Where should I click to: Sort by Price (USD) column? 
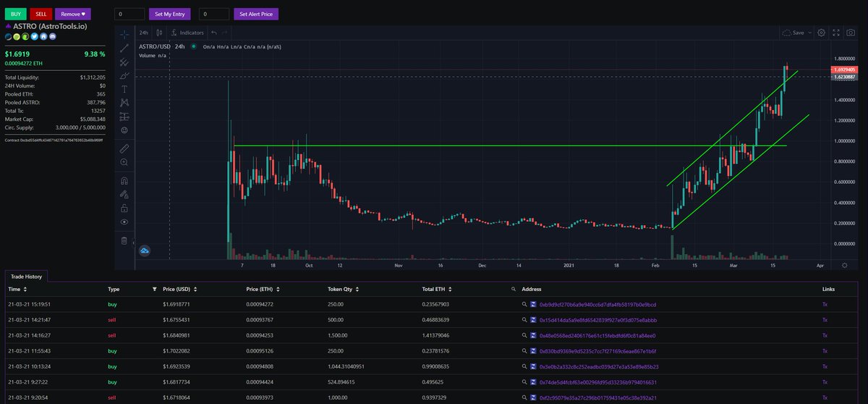(181, 289)
